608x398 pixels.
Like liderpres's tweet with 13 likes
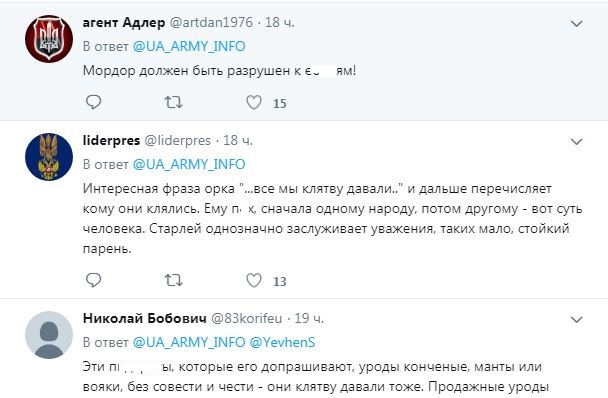point(254,280)
